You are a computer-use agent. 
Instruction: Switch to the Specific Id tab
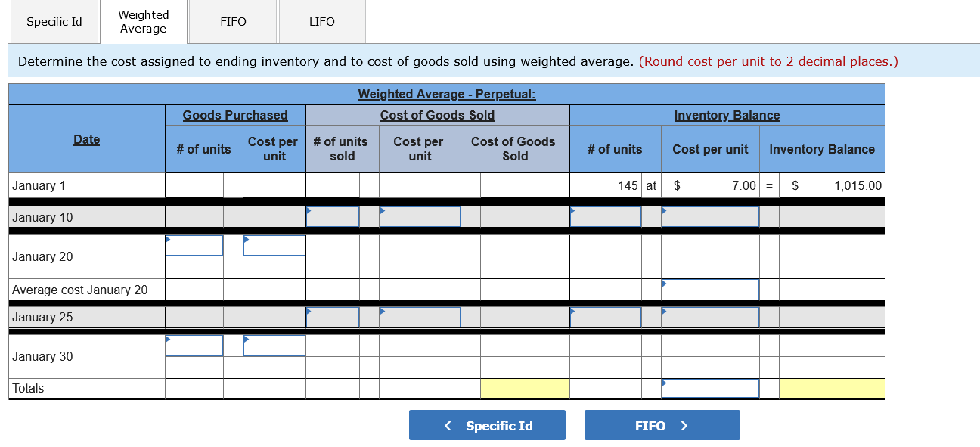point(54,22)
